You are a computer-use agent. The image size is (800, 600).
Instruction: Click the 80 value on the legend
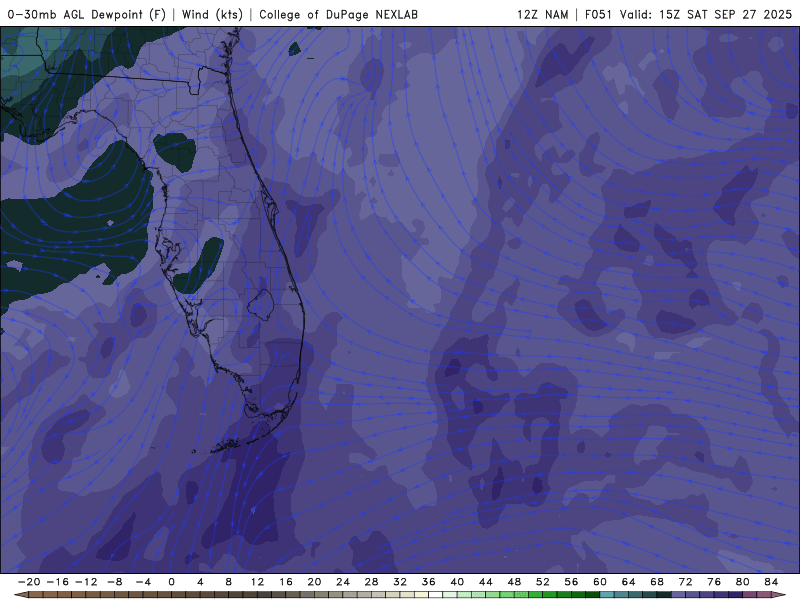743,582
